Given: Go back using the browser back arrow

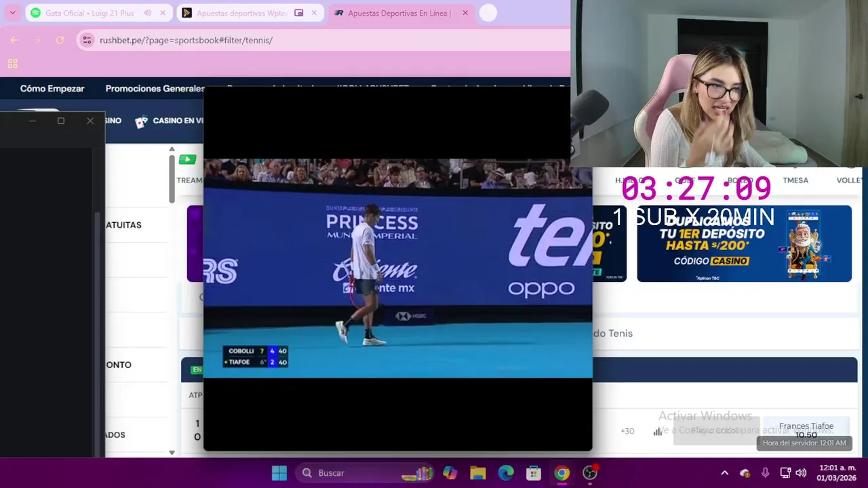Looking at the screenshot, I should (14, 40).
